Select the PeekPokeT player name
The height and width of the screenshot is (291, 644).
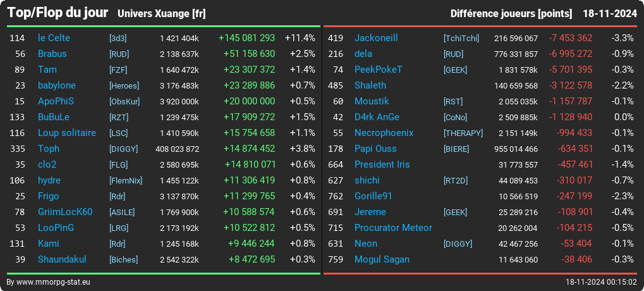click(x=379, y=70)
